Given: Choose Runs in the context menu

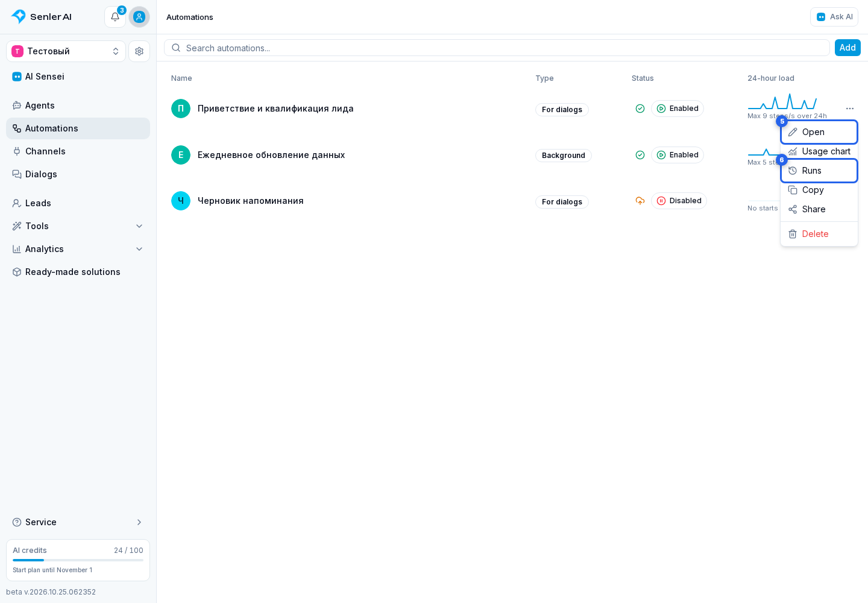Looking at the screenshot, I should pyautogui.click(x=819, y=171).
